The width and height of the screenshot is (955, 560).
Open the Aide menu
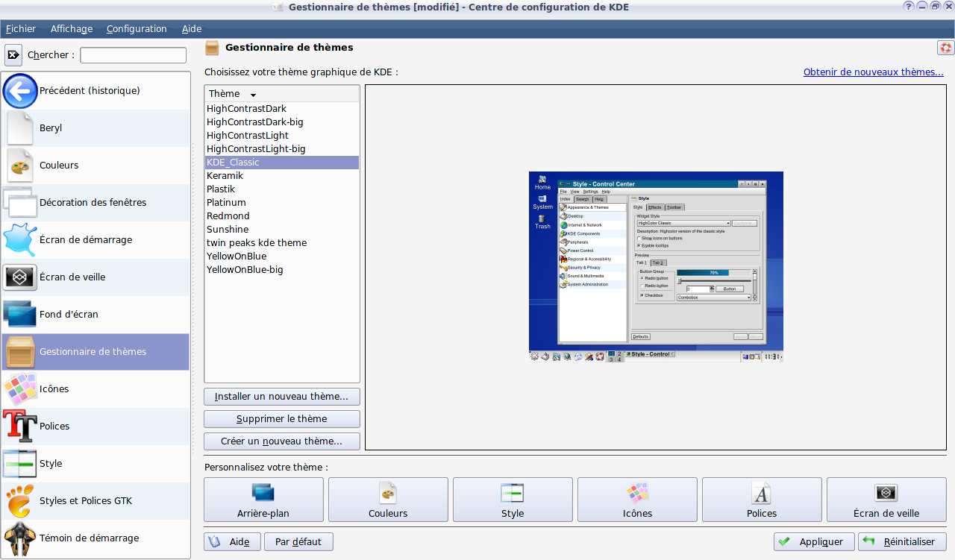pyautogui.click(x=192, y=29)
